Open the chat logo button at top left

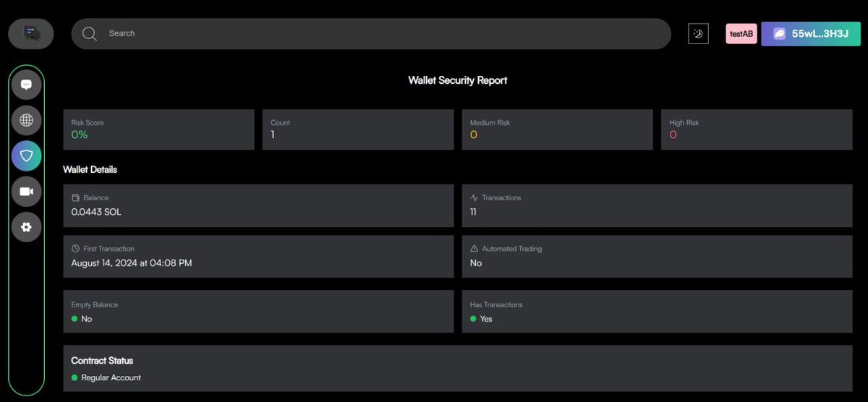pyautogui.click(x=31, y=33)
